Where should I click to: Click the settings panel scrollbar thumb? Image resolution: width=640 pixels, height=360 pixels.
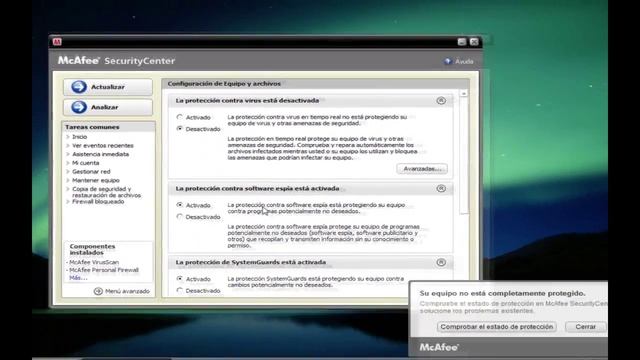[464, 156]
